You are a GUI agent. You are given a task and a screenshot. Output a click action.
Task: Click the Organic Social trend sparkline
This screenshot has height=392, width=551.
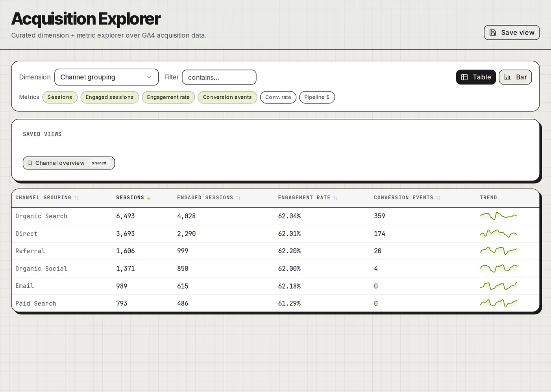(x=498, y=269)
